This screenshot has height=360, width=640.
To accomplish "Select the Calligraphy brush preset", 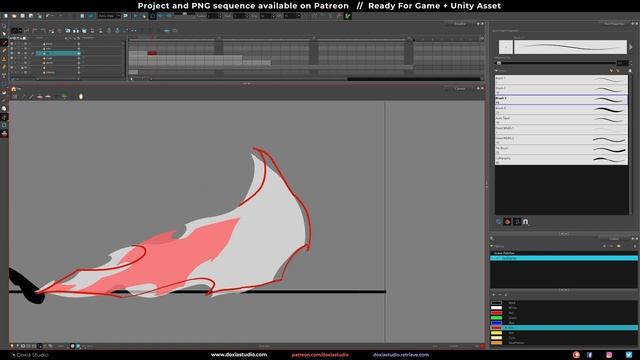I will click(561, 160).
